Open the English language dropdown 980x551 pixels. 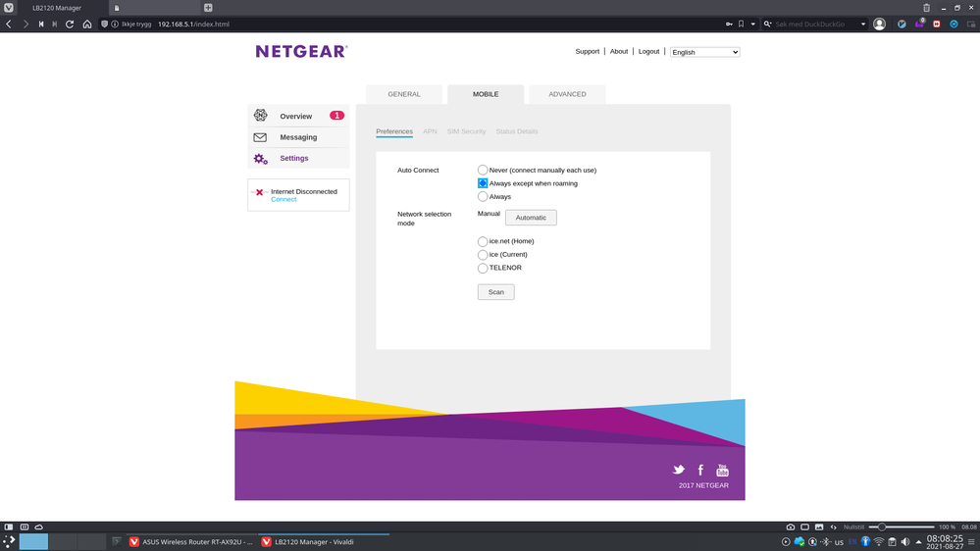(x=704, y=52)
